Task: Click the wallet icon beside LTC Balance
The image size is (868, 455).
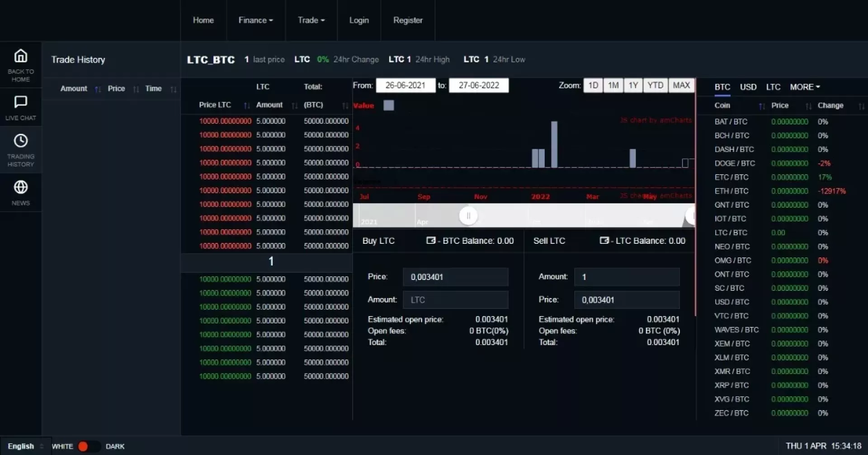Action: coord(604,241)
